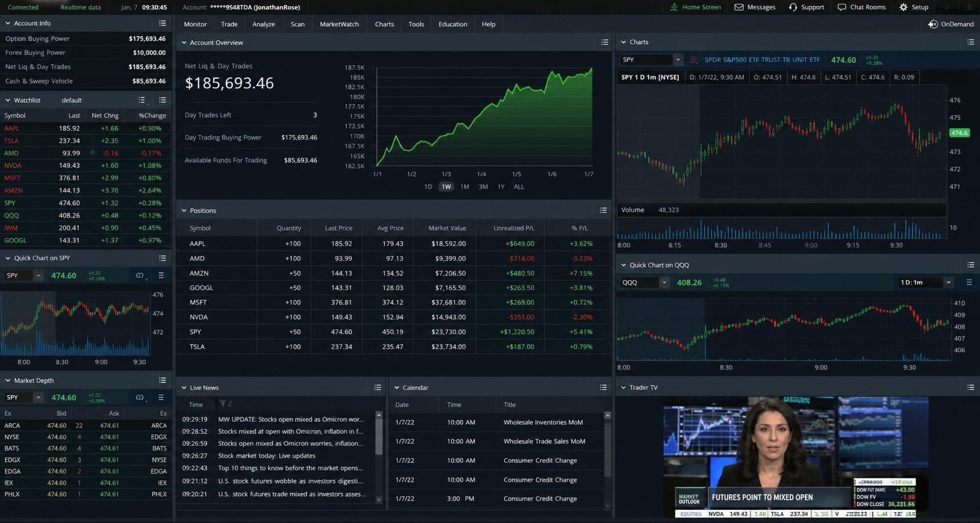Open SPY symbol dropdown arrow in Charts panel
The height and width of the screenshot is (523, 980).
[677, 59]
